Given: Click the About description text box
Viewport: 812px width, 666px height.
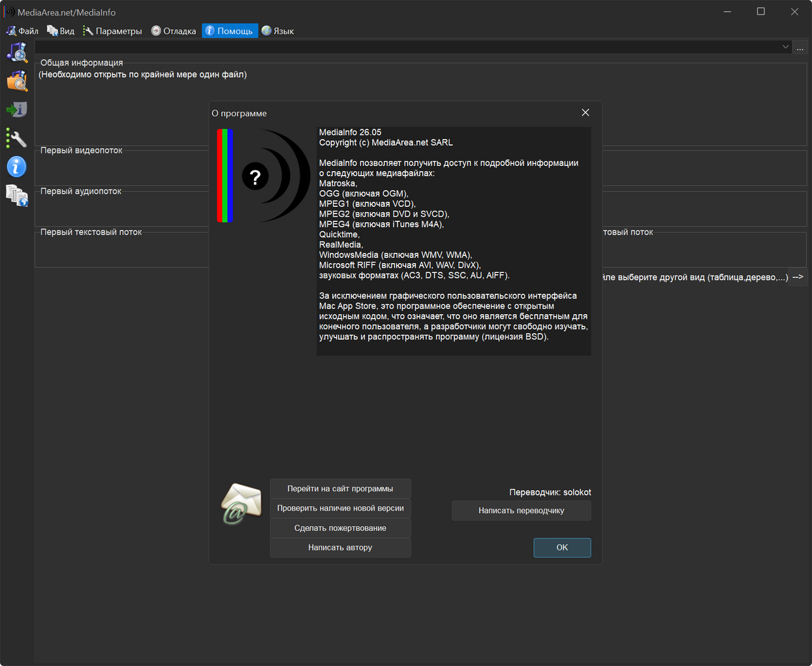Looking at the screenshot, I should point(454,241).
